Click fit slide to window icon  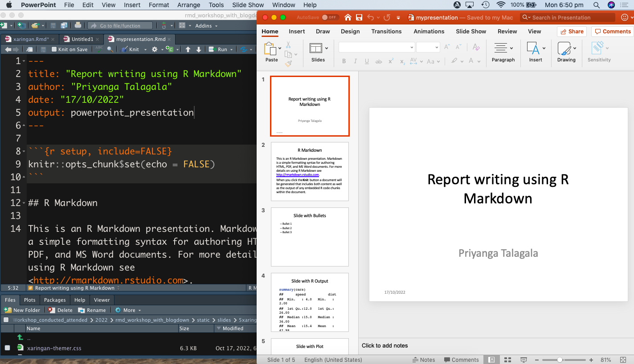pyautogui.click(x=622, y=360)
